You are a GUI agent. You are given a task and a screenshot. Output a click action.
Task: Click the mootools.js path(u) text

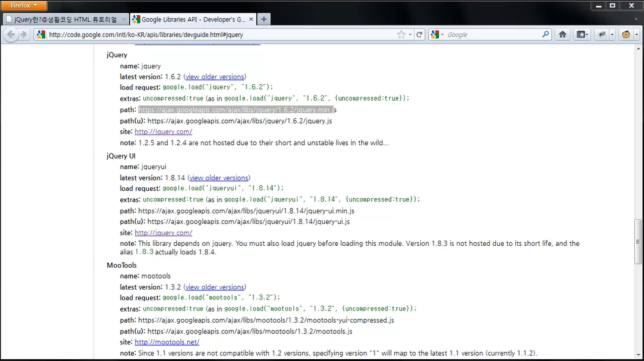coord(249,331)
